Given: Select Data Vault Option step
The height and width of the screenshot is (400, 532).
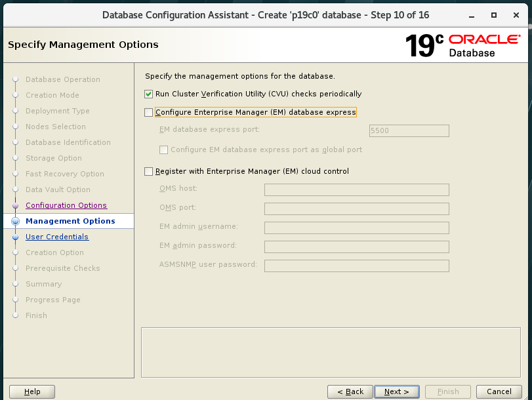Looking at the screenshot, I should coord(58,190).
